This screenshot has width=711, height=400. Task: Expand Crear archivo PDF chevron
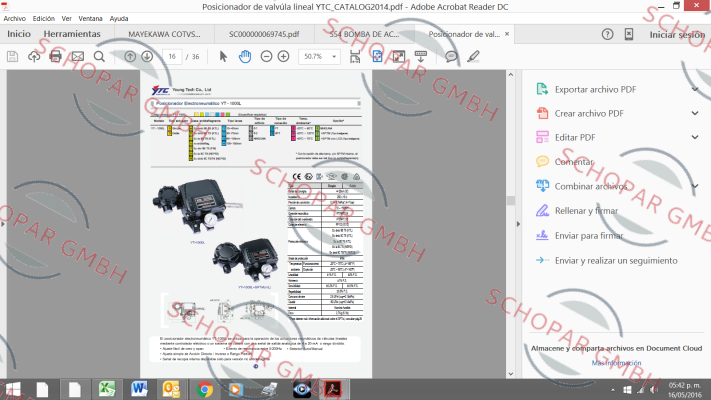pos(695,113)
